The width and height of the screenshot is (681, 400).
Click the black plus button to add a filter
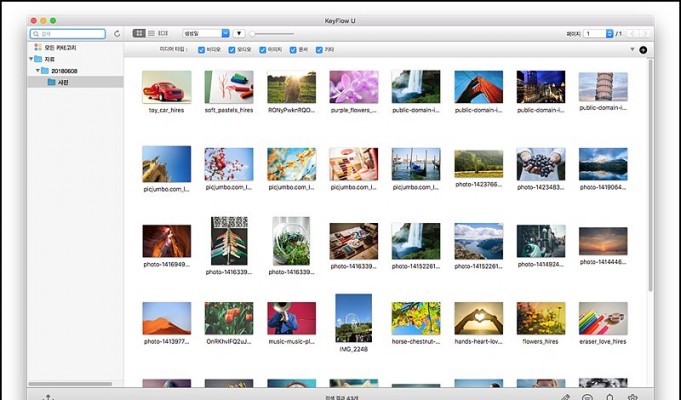click(x=643, y=50)
